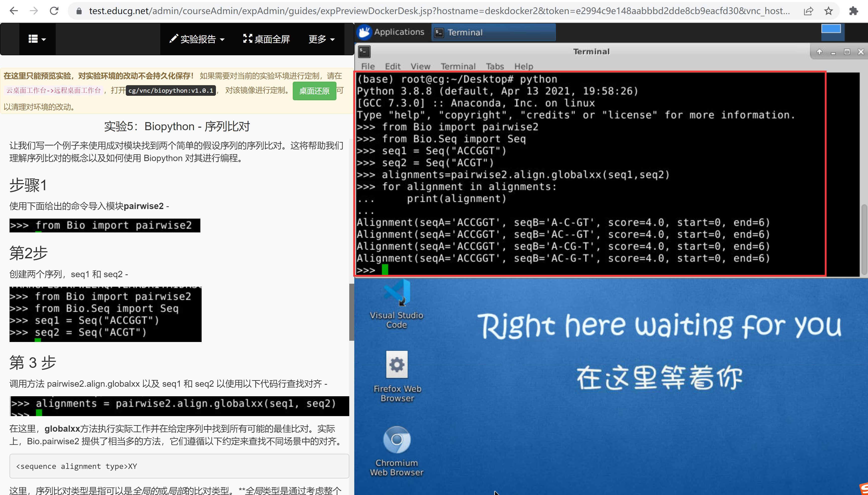The height and width of the screenshot is (495, 868).
Task: Click the 第2步 heading
Action: [x=29, y=253]
